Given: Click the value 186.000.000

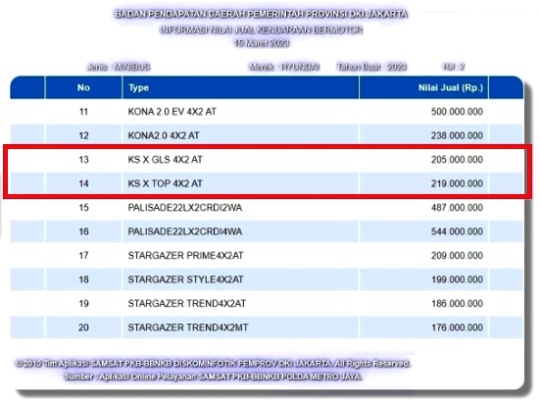Looking at the screenshot, I should (457, 303).
